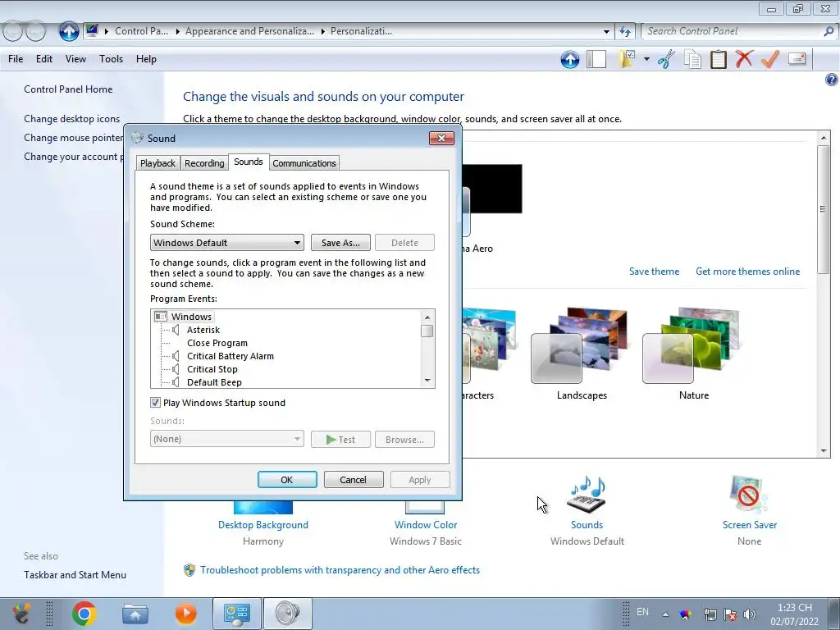Image resolution: width=840 pixels, height=630 pixels.
Task: Open the Sounds keyboard icon
Action: pyautogui.click(x=587, y=495)
